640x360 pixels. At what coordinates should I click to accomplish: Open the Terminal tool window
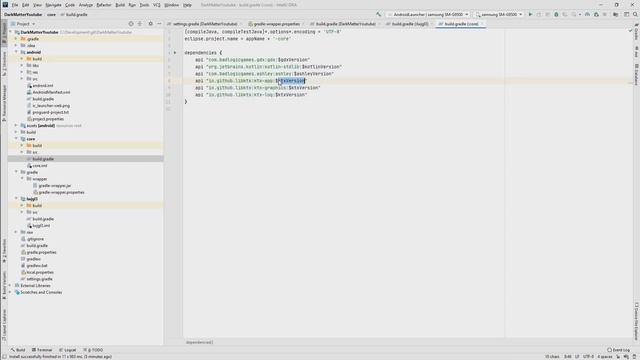click(42, 350)
